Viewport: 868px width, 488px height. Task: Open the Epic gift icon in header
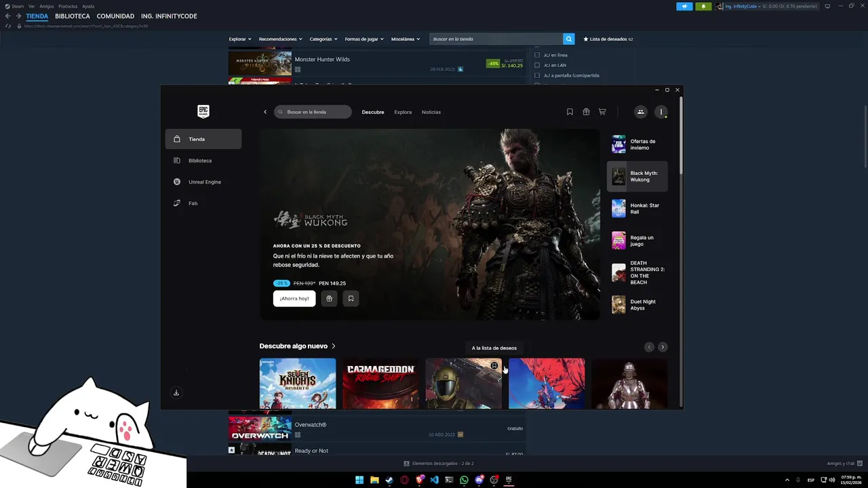(x=586, y=112)
